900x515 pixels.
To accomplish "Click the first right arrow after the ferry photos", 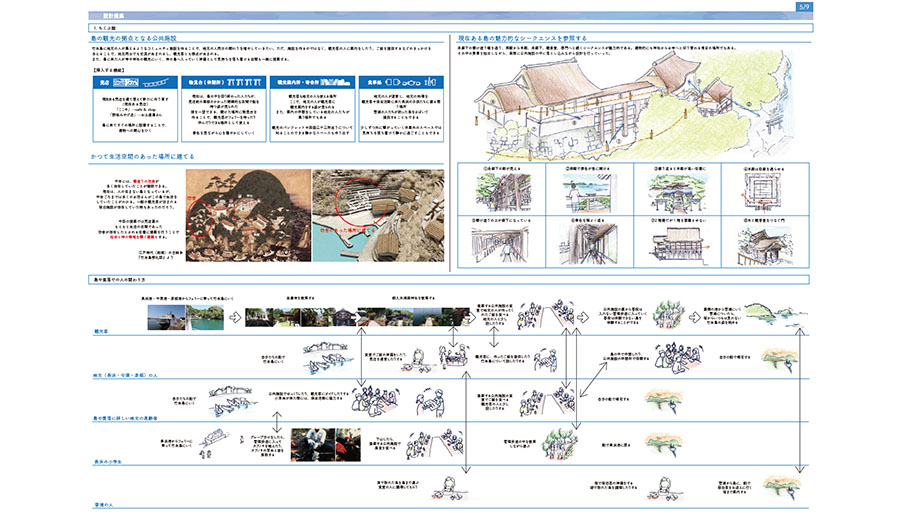I will [233, 318].
